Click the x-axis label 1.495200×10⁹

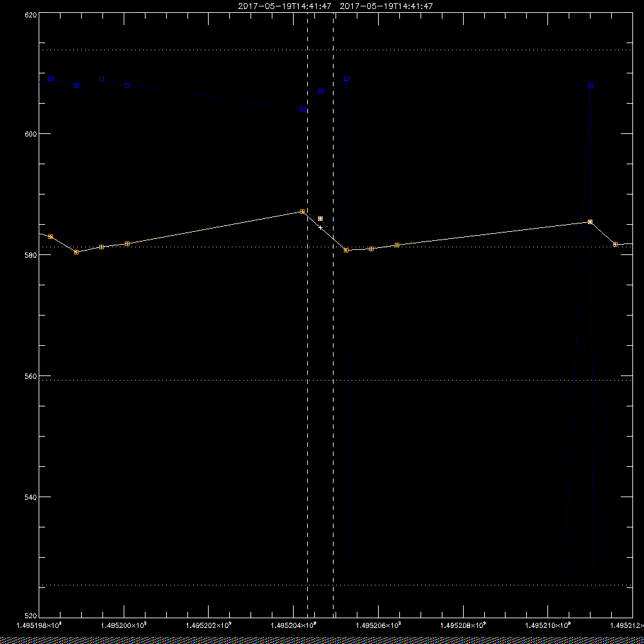(124, 625)
